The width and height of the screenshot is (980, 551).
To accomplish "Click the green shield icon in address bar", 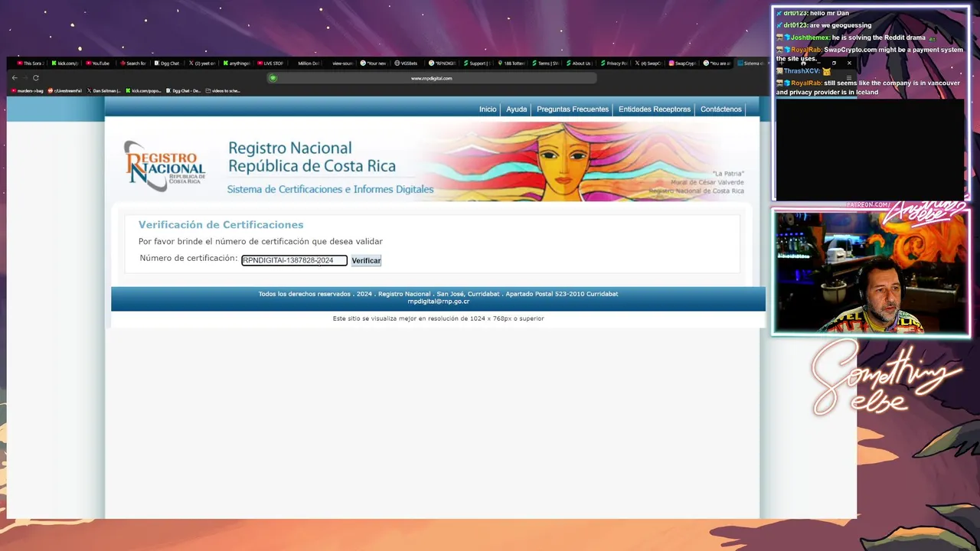I will (x=273, y=78).
